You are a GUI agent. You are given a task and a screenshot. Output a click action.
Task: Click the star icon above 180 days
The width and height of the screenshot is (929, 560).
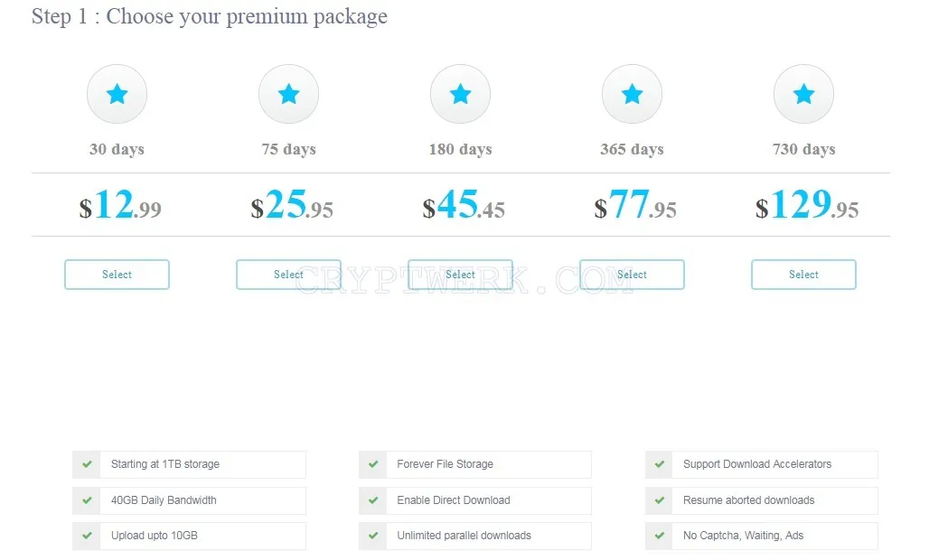(460, 94)
